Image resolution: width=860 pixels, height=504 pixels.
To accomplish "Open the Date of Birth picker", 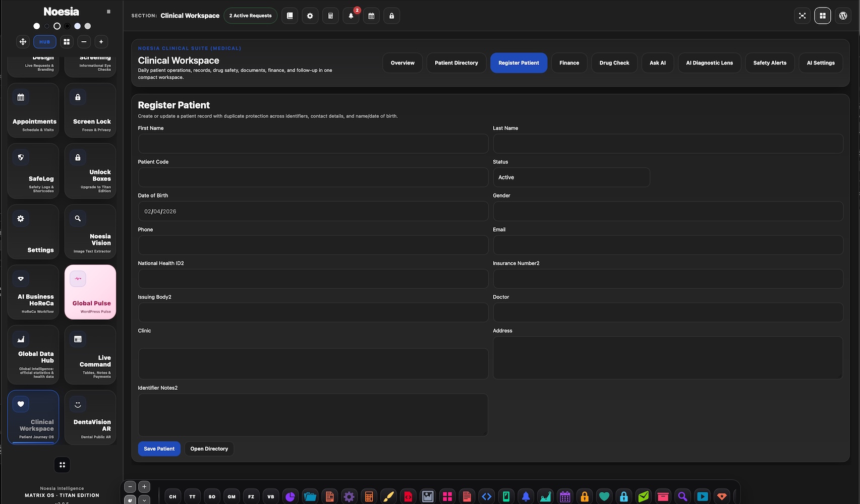I will point(313,211).
